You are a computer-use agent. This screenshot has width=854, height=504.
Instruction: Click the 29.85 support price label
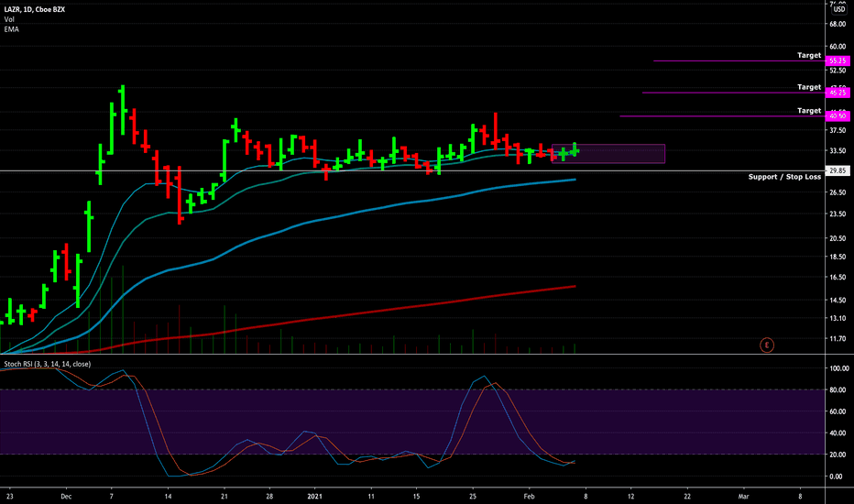(x=838, y=171)
